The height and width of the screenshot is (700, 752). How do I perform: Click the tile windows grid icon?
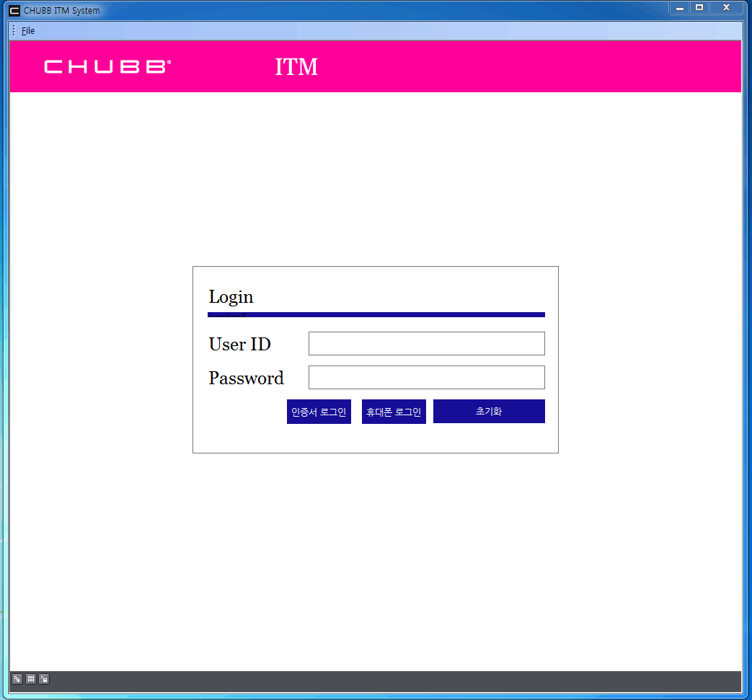click(x=31, y=679)
